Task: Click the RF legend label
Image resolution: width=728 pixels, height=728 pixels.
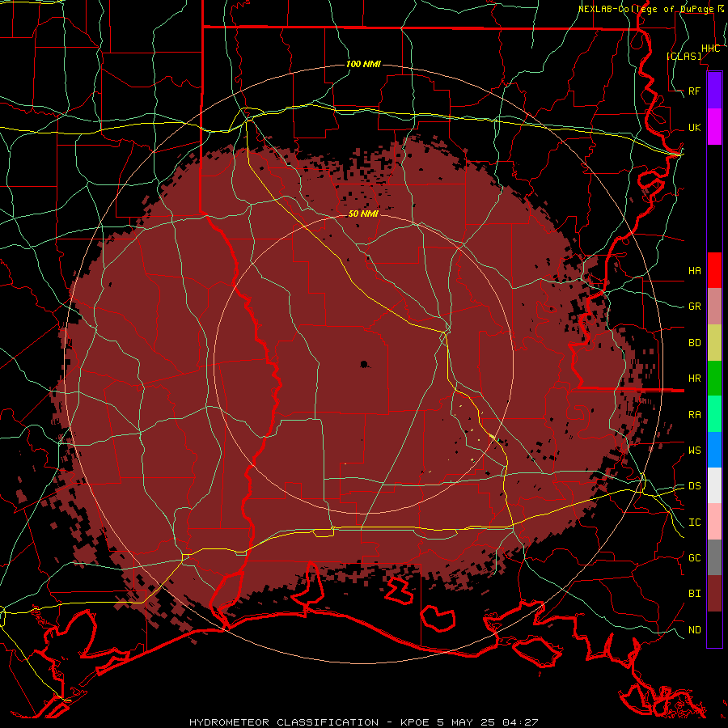Action: click(x=694, y=91)
